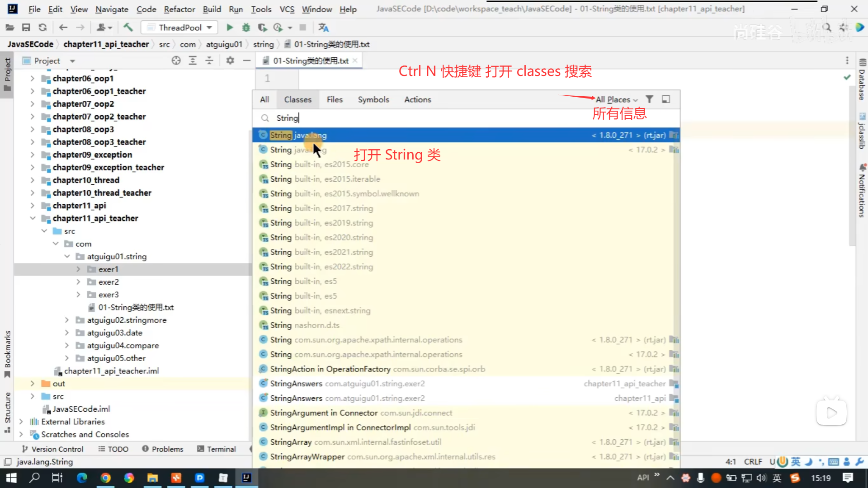The height and width of the screenshot is (488, 868).
Task: Open the Project panel settings gear
Action: click(x=230, y=61)
